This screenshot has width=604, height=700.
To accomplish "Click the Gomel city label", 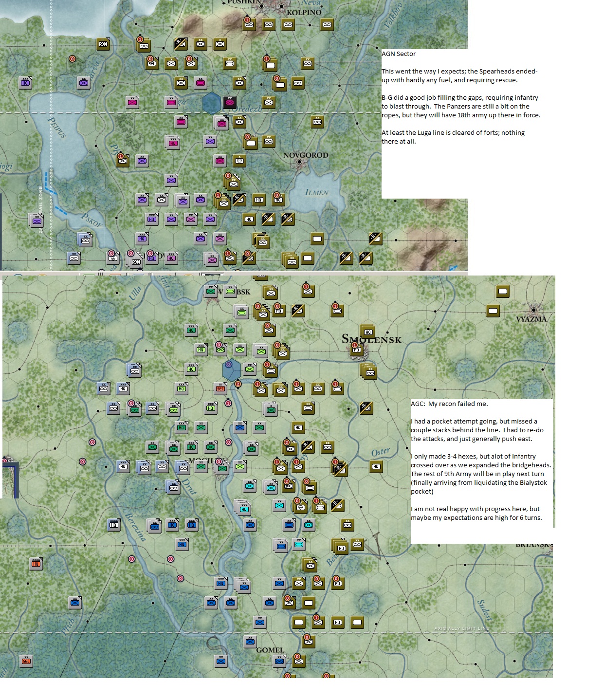I will pyautogui.click(x=270, y=650).
